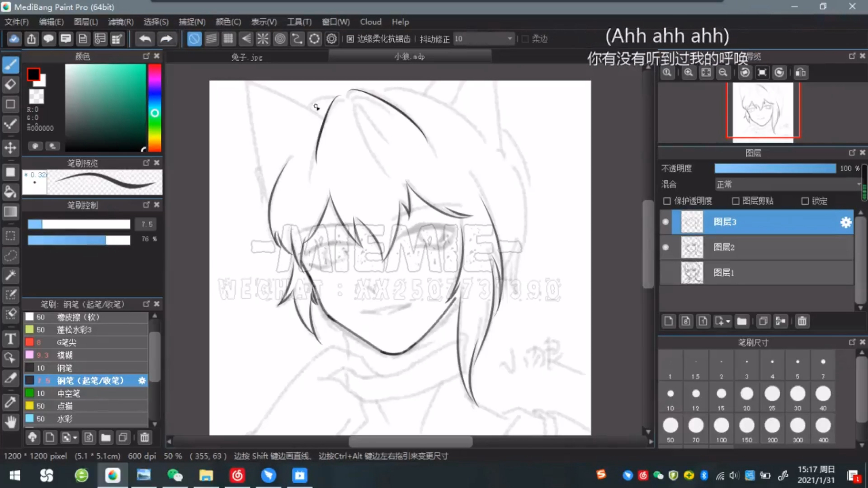Select the Hand tool
This screenshot has height=488, width=868.
[x=10, y=422]
